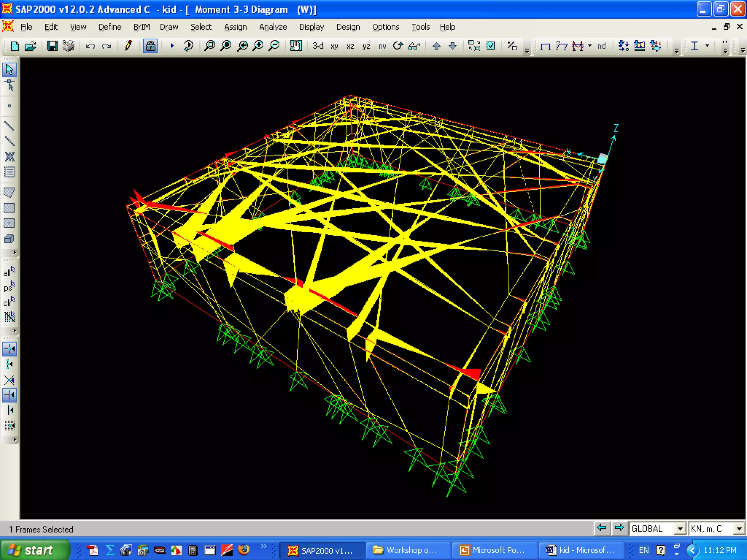The image size is (747, 560).
Task: Click the left arrow in status bar
Action: [x=602, y=528]
